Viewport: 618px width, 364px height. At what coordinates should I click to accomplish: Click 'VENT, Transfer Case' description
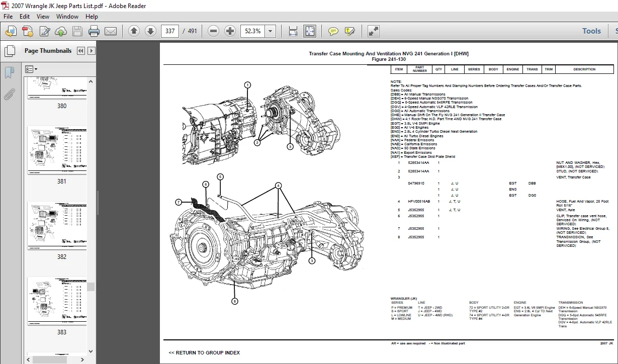tap(573, 177)
